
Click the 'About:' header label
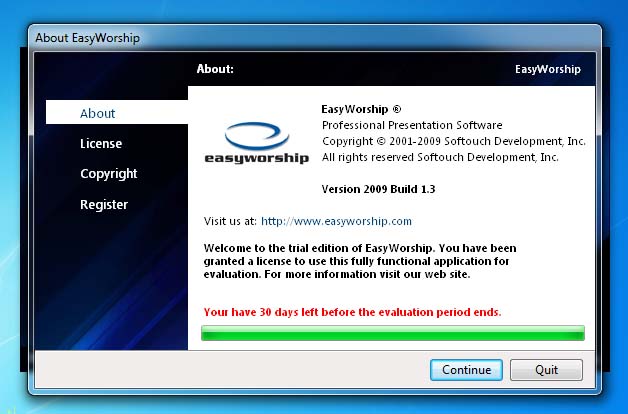click(215, 69)
